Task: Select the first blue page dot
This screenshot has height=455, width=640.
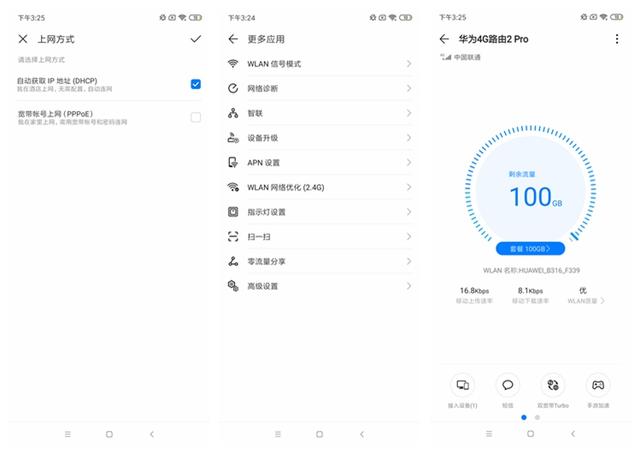Action: point(524,417)
